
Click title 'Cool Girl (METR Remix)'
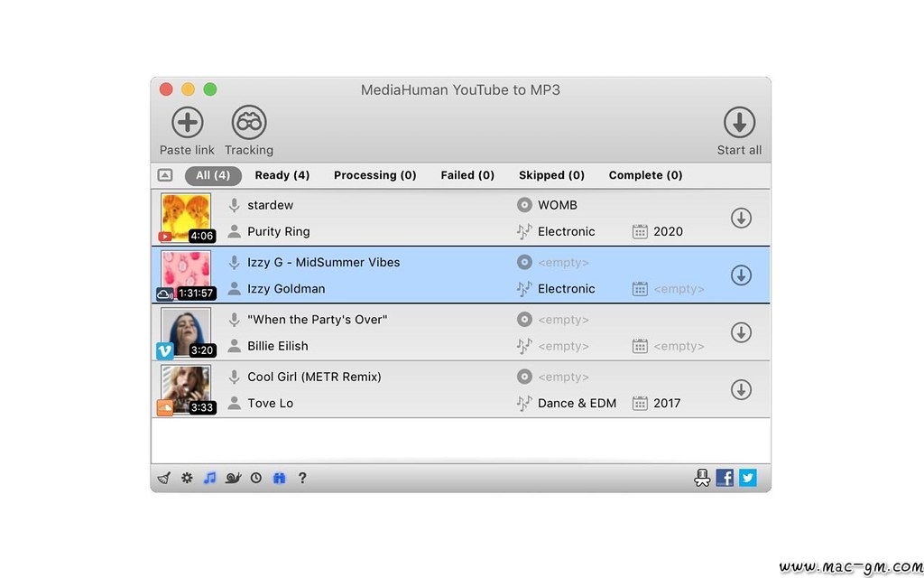point(314,377)
